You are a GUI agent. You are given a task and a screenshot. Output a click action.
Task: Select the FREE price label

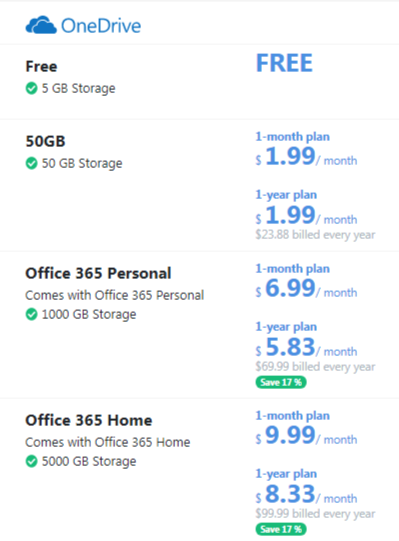(x=284, y=63)
